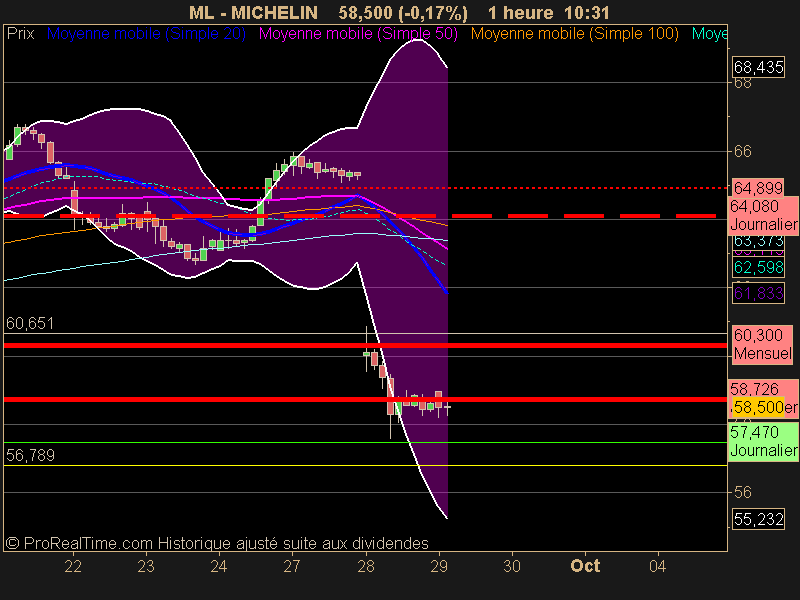
Task: Click the "64,899" red price label
Action: coord(758,188)
